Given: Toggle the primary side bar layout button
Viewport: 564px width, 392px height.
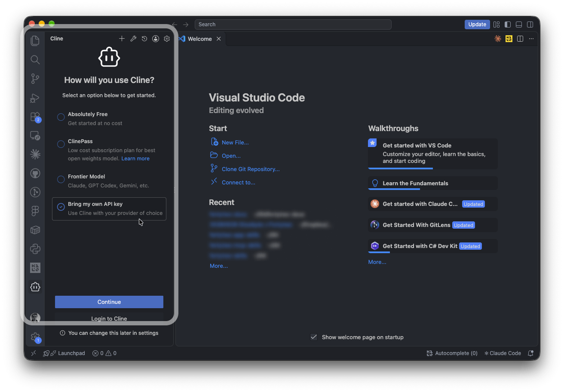Looking at the screenshot, I should (508, 24).
